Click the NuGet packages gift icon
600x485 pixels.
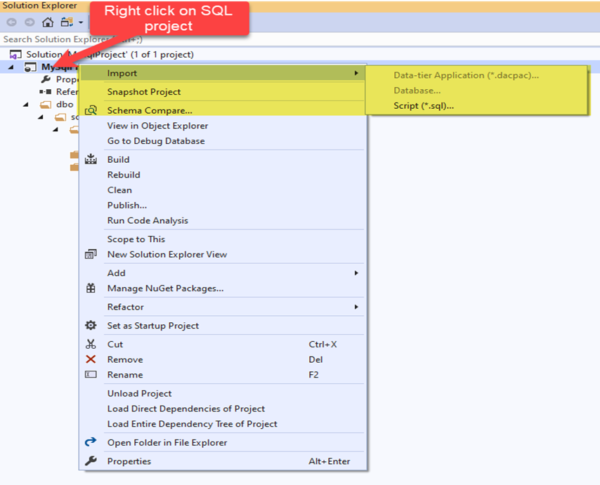tap(91, 288)
